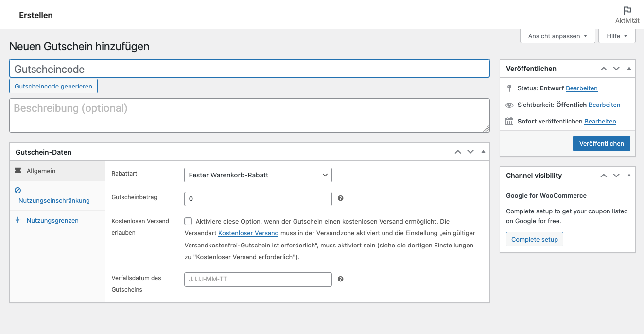644x334 pixels.
Task: Expand the Hilfe dropdown
Action: tap(617, 36)
